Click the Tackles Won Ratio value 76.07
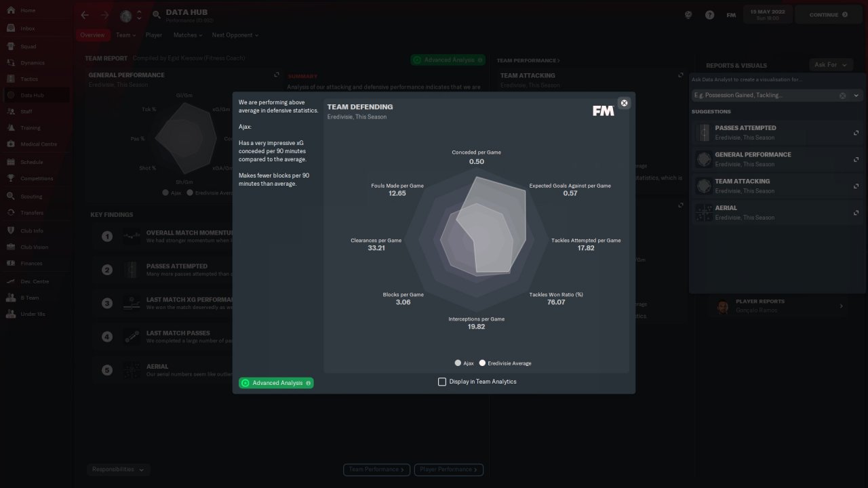 [556, 302]
